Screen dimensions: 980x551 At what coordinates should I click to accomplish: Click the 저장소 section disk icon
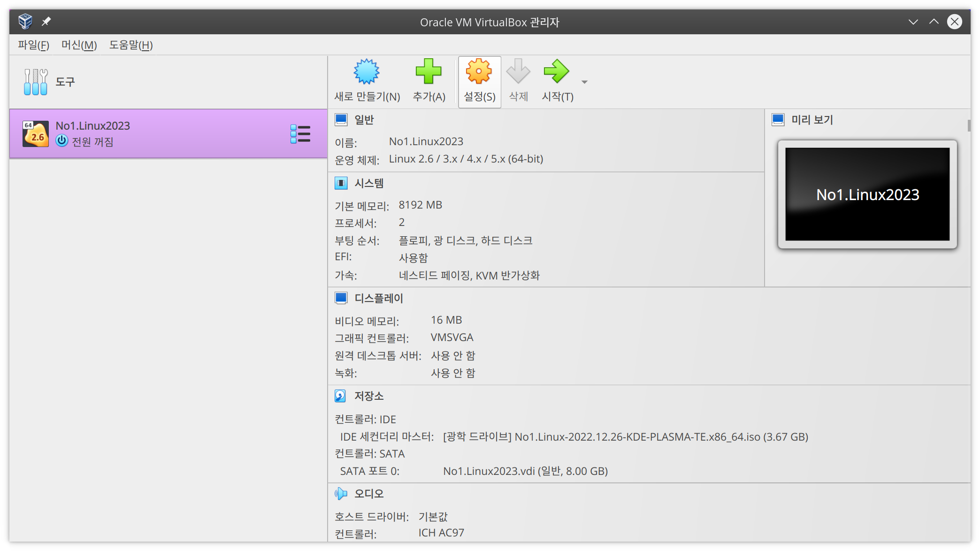click(x=340, y=396)
